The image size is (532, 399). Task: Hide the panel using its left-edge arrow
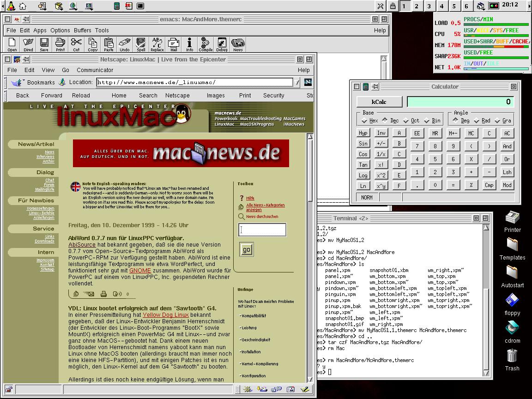[x=2, y=6]
